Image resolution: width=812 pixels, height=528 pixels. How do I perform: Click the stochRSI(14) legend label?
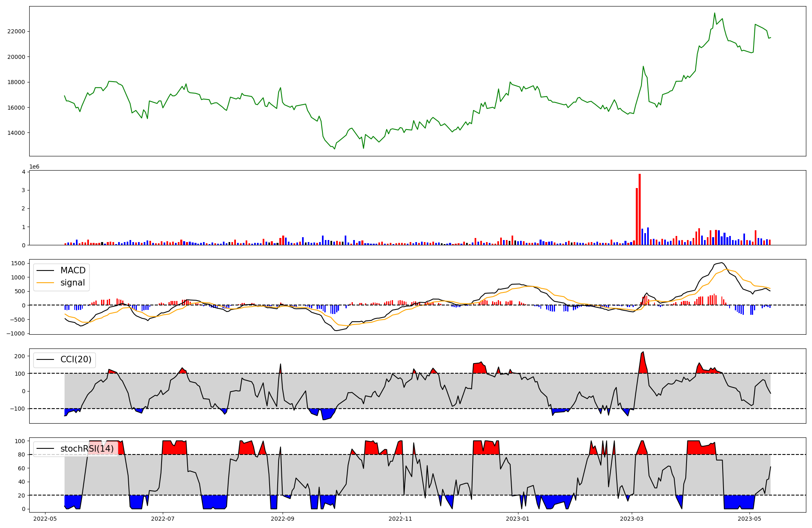87,449
